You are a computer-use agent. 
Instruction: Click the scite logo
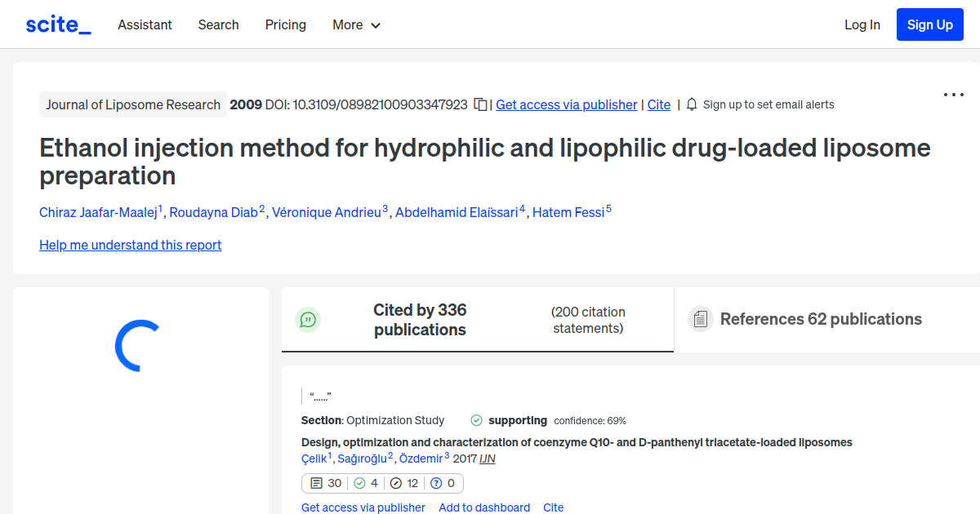(x=58, y=24)
